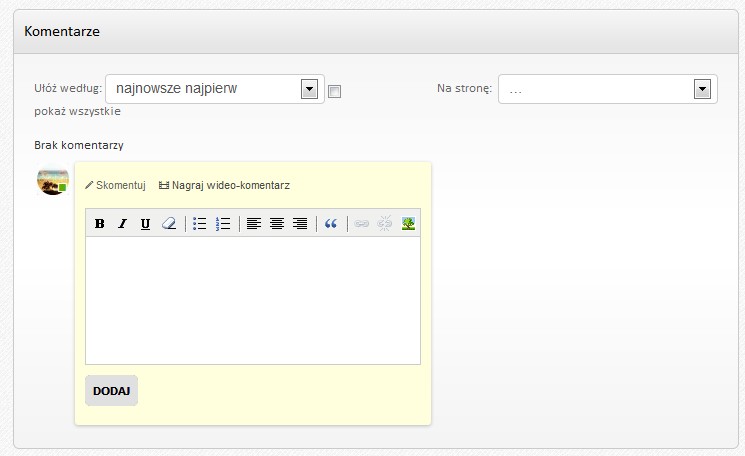
Task: Align comment text to the left
Action: pos(254,224)
